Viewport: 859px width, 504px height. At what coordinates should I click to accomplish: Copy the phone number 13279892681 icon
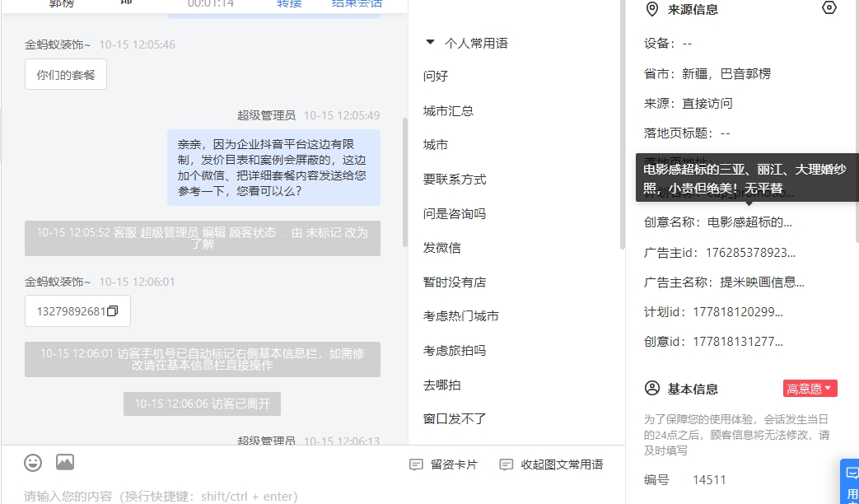tap(112, 311)
